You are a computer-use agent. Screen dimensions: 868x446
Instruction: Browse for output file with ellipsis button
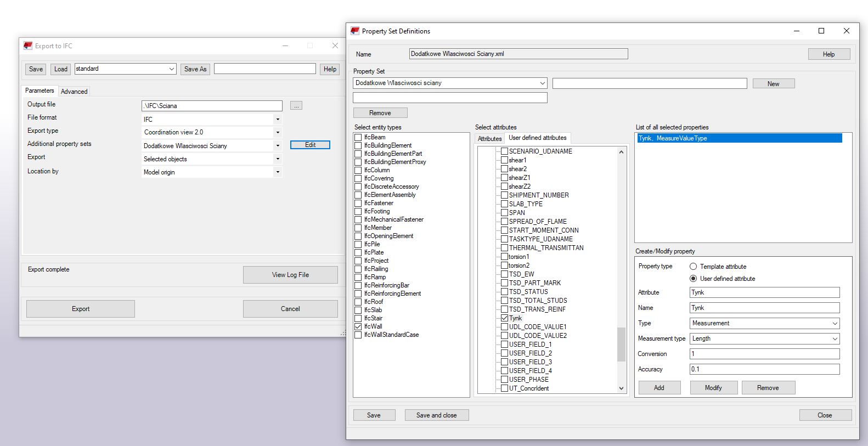(x=296, y=105)
